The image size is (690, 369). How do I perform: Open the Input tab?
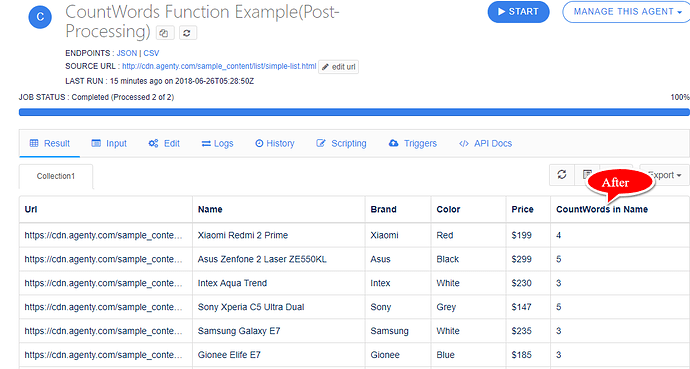point(109,143)
